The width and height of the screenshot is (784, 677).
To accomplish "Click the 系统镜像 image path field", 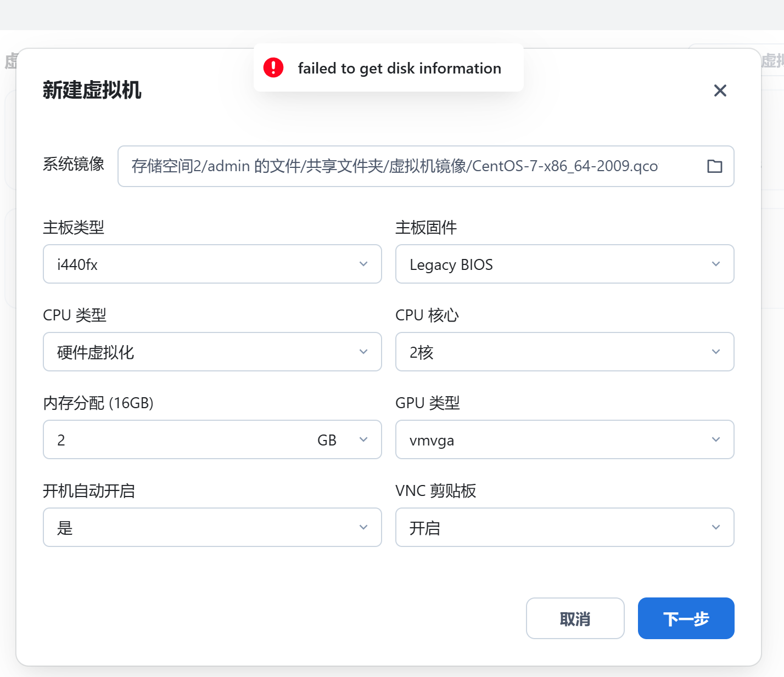I will [x=406, y=166].
